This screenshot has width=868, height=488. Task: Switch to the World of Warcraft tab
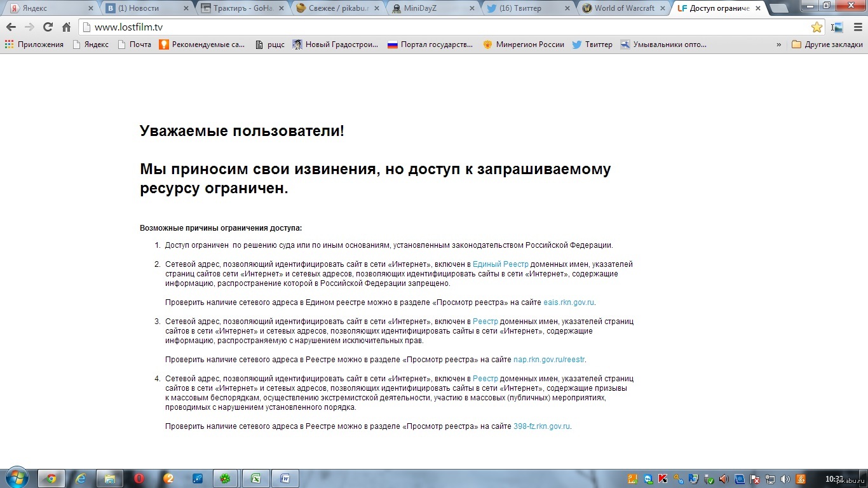(623, 8)
